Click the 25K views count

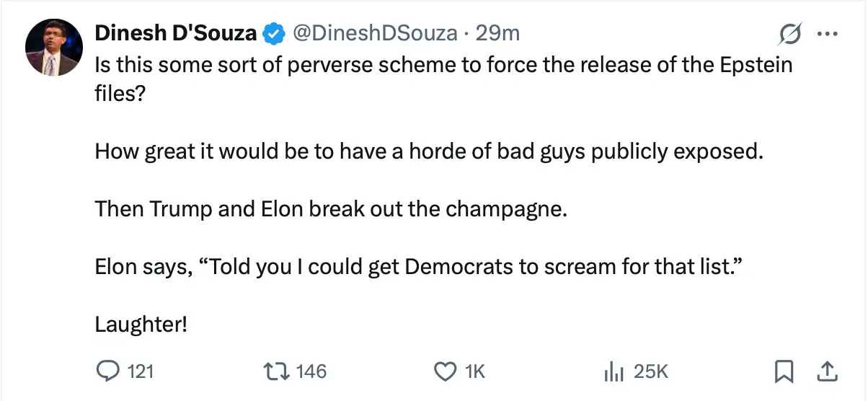(x=651, y=371)
